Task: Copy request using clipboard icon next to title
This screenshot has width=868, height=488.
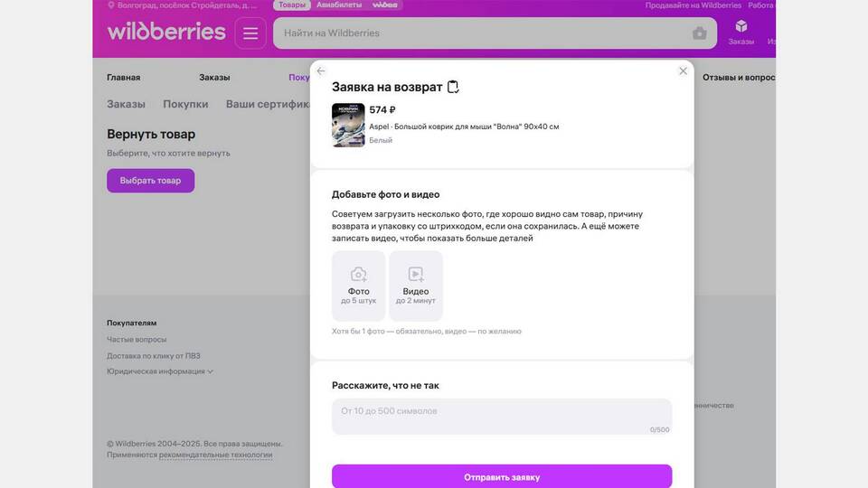Action: tap(453, 87)
